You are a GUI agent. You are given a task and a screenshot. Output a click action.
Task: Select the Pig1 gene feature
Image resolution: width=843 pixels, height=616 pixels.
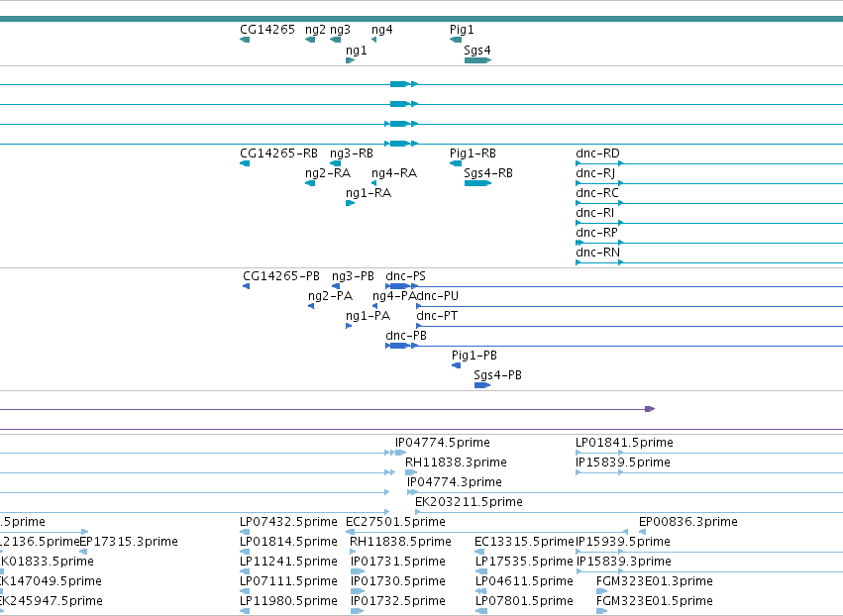pos(456,40)
